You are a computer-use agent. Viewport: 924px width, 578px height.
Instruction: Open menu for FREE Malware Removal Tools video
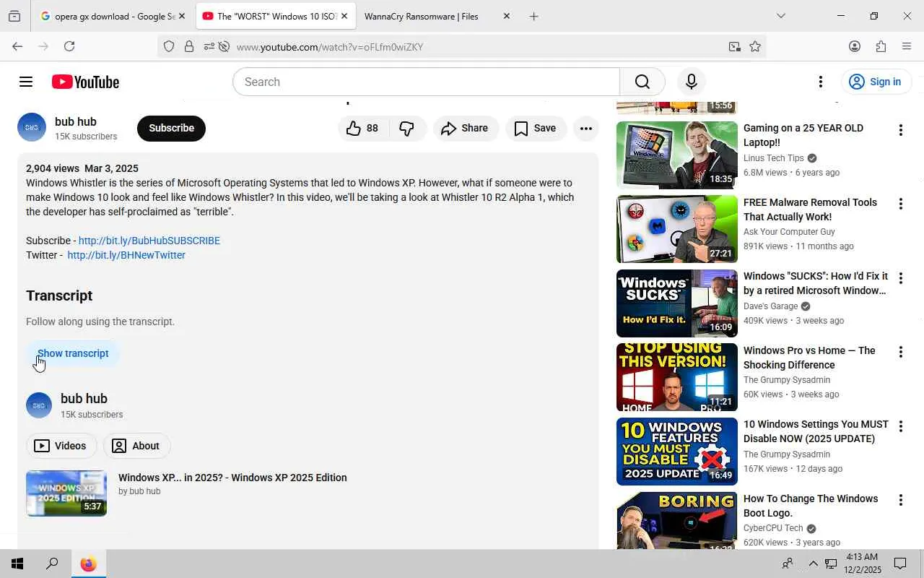900,204
